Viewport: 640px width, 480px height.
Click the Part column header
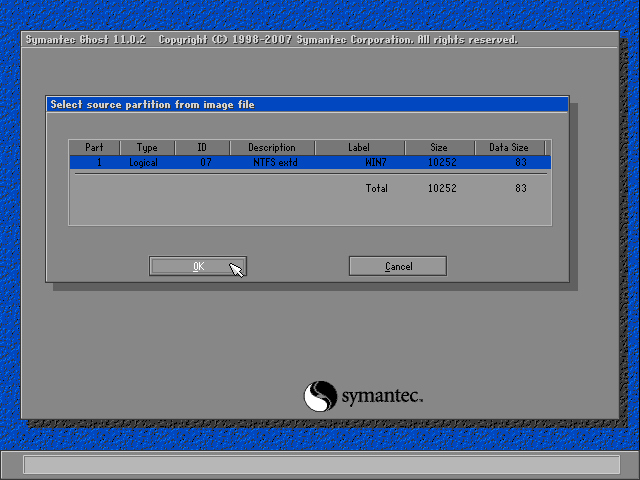point(94,147)
